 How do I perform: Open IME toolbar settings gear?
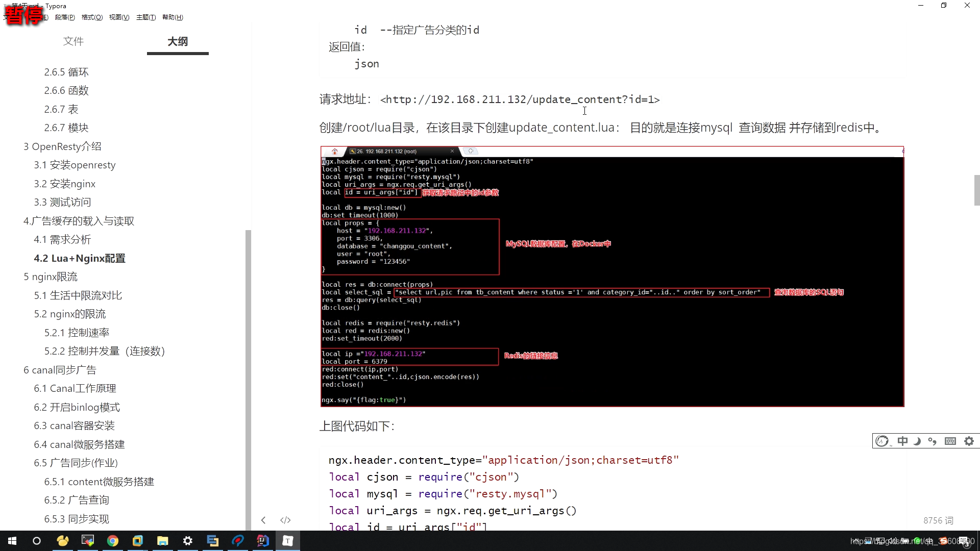969,441
